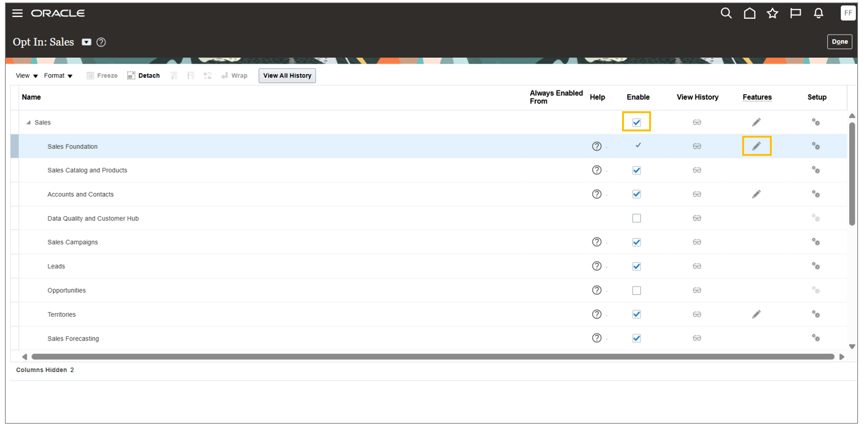
Task: Click the vertical scrollbar thumb
Action: [852, 173]
